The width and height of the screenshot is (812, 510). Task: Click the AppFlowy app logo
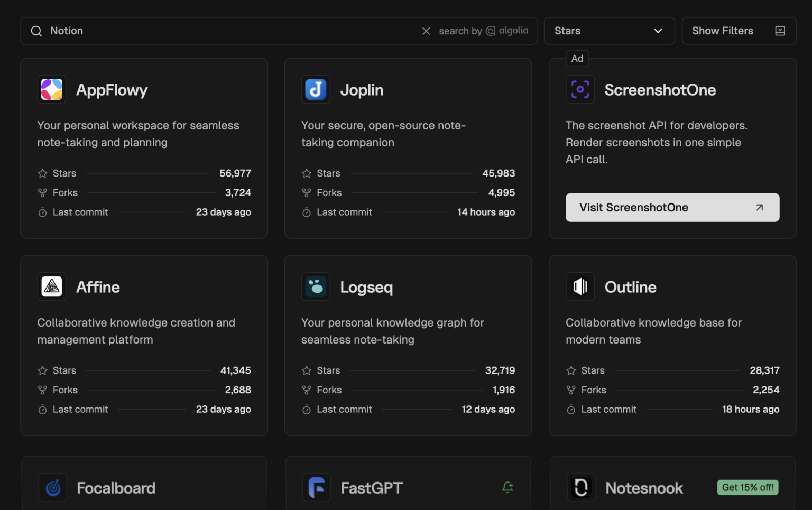(51, 89)
